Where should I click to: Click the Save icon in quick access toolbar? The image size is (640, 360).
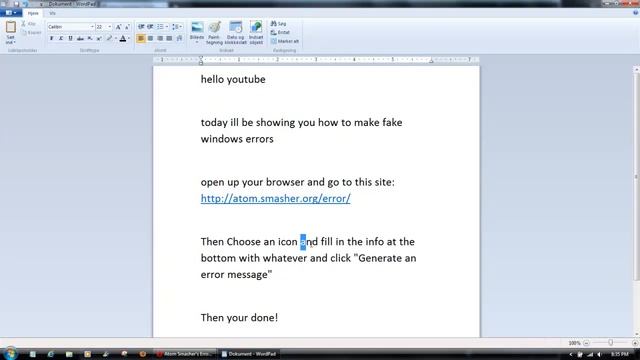tap(16, 4)
